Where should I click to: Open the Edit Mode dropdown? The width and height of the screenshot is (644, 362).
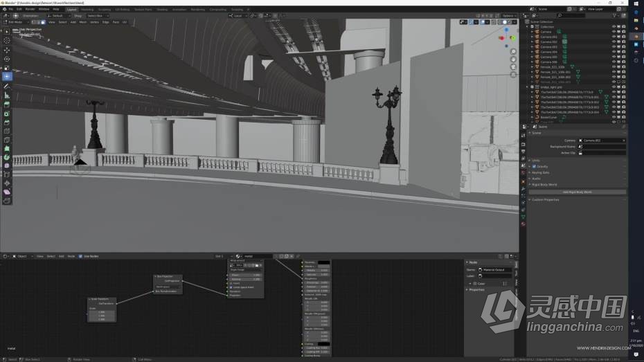click(17, 22)
